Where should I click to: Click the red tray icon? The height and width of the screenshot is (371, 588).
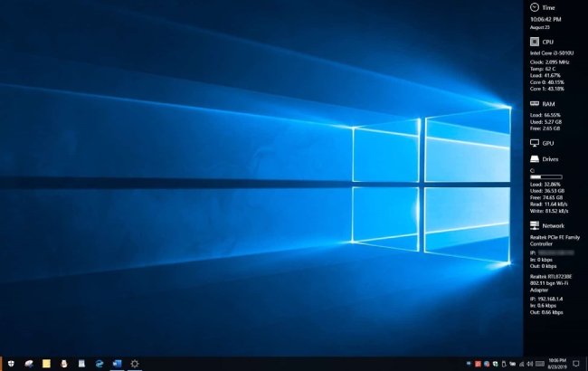[x=478, y=364]
